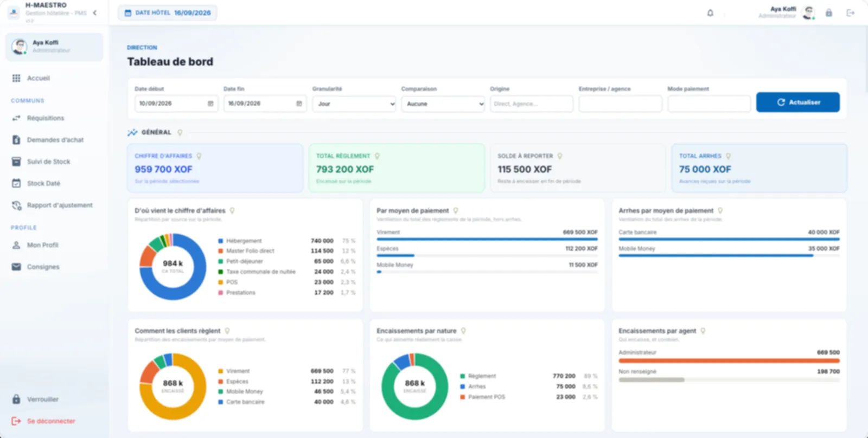The width and height of the screenshot is (868, 438).
Task: Select the Aya Koffi profile card in sidebar
Action: coord(54,47)
